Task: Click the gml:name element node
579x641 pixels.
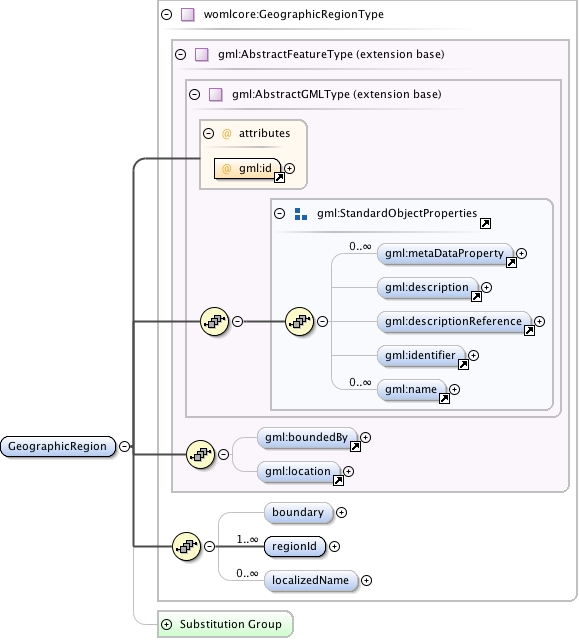Action: click(411, 390)
